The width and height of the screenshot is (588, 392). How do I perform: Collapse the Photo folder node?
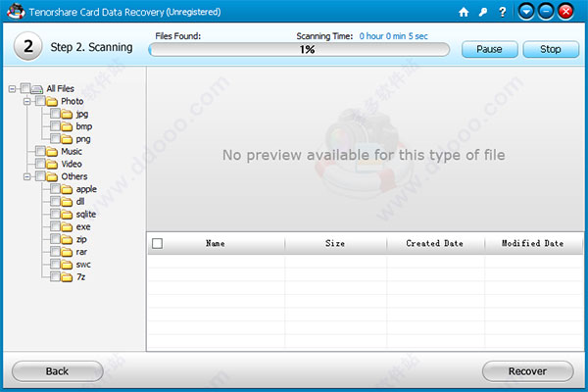tap(27, 101)
